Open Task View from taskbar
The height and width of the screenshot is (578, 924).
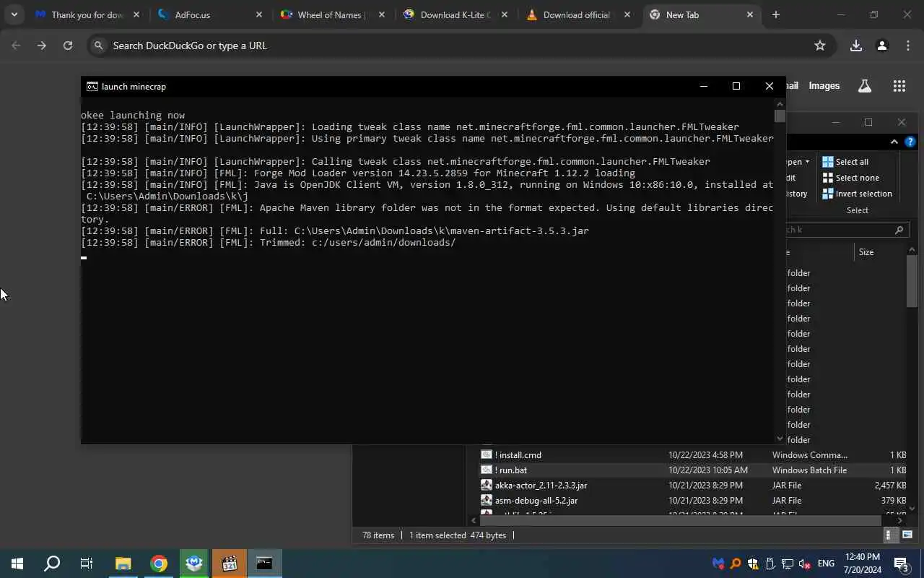click(87, 564)
